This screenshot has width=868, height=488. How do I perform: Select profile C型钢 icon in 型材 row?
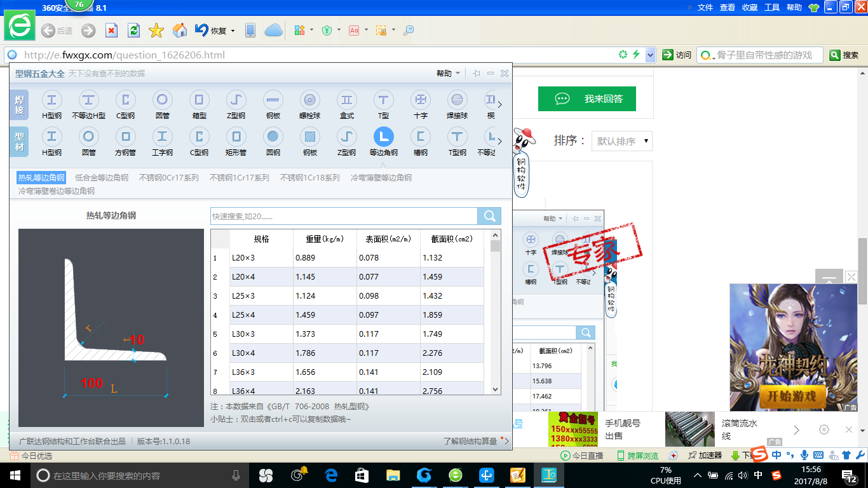tap(199, 137)
